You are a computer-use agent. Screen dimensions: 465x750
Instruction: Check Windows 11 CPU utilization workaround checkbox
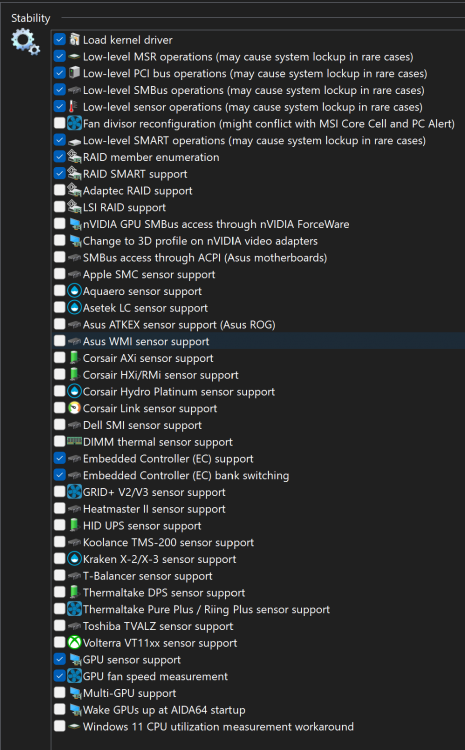pos(59,726)
